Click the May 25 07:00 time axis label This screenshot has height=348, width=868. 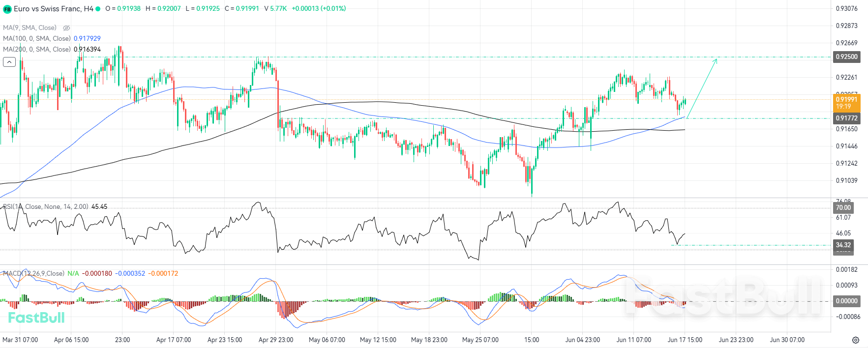[480, 340]
